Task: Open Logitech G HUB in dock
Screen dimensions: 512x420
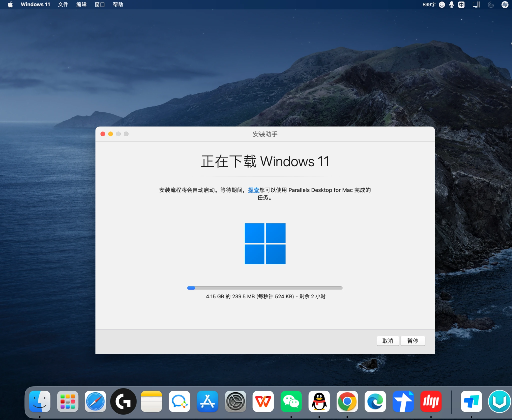Action: coord(123,401)
